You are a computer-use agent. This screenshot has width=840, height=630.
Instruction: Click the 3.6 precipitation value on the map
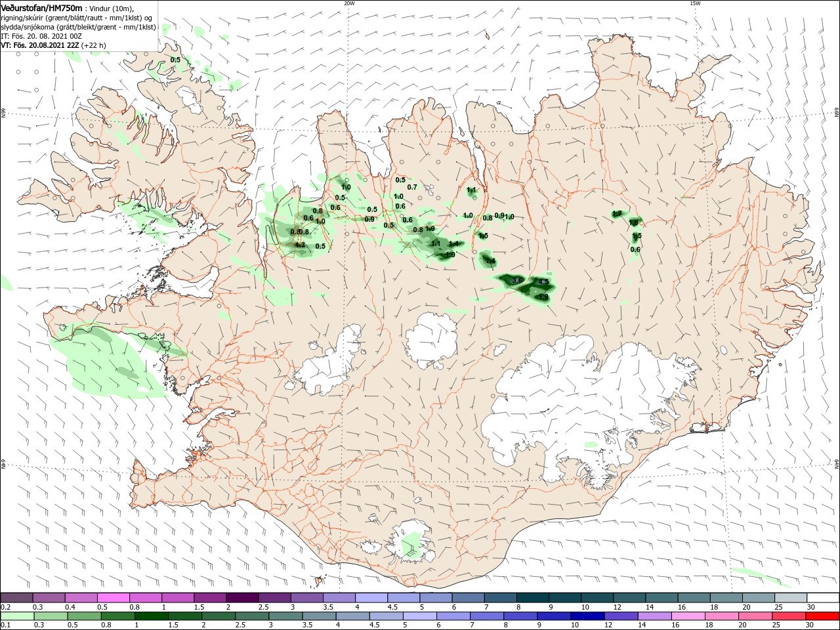(x=516, y=280)
